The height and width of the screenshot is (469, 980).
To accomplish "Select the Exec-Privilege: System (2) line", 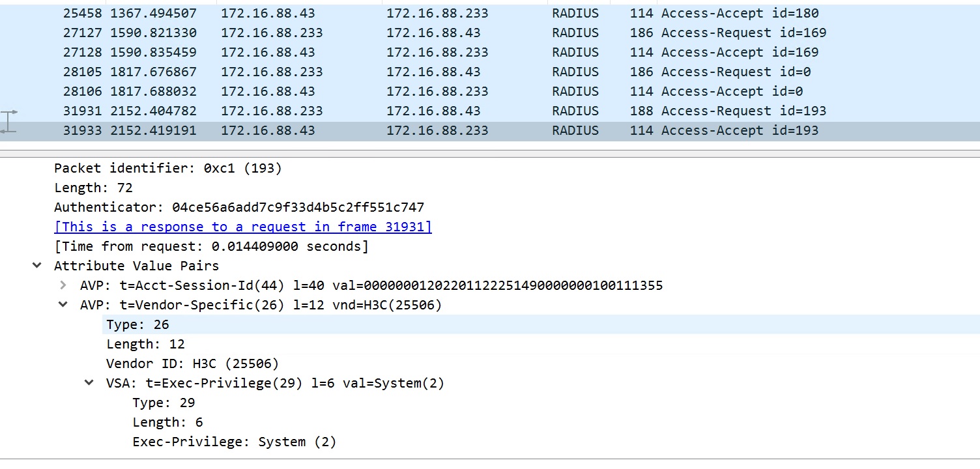I will [234, 442].
